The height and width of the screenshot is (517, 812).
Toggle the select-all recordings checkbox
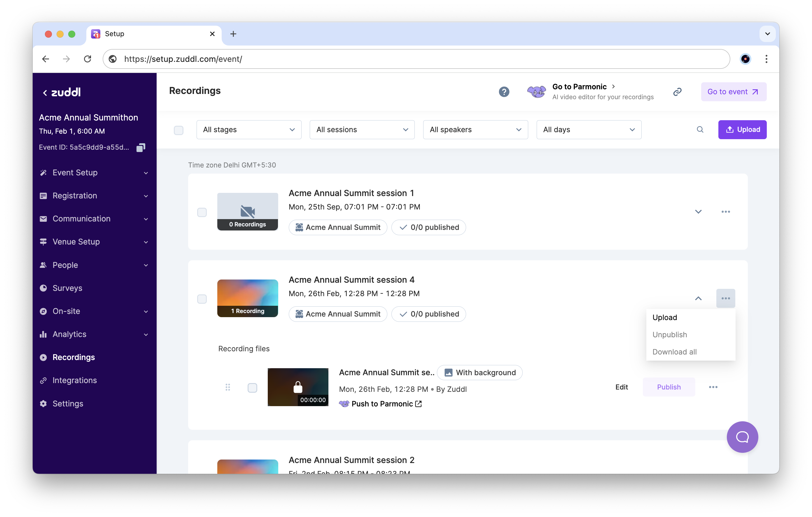pos(178,130)
